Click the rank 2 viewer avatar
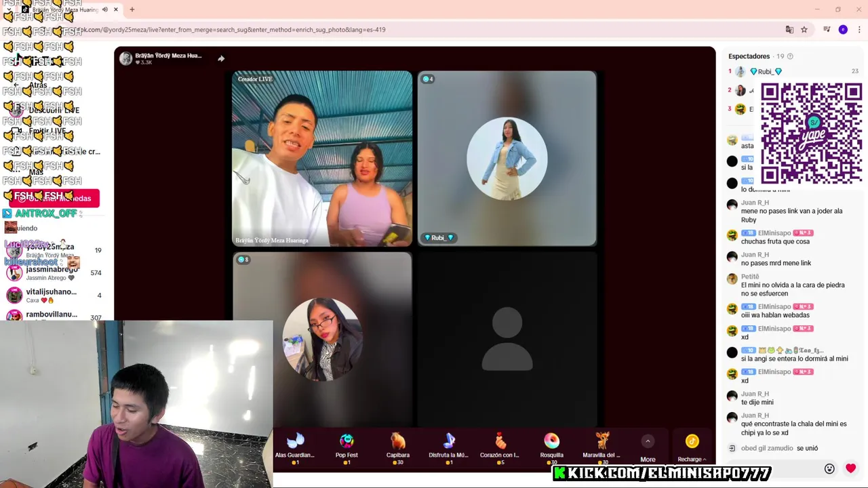The width and height of the screenshot is (868, 488). [741, 90]
